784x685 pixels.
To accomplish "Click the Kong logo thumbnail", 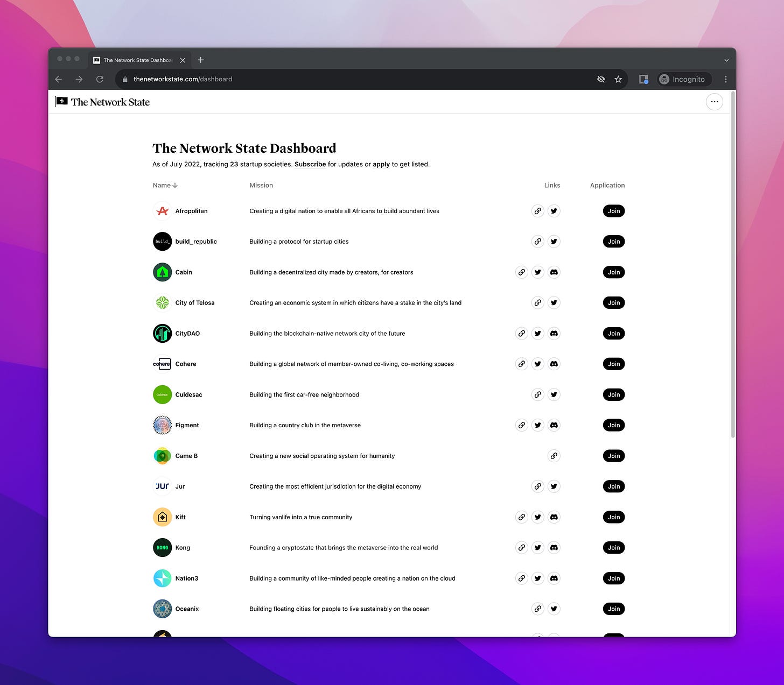I will (x=162, y=548).
